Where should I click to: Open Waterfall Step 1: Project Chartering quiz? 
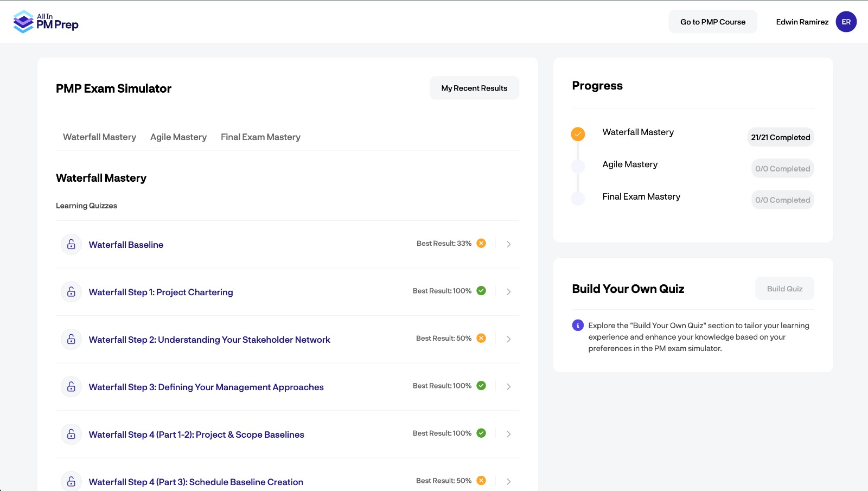pyautogui.click(x=161, y=292)
